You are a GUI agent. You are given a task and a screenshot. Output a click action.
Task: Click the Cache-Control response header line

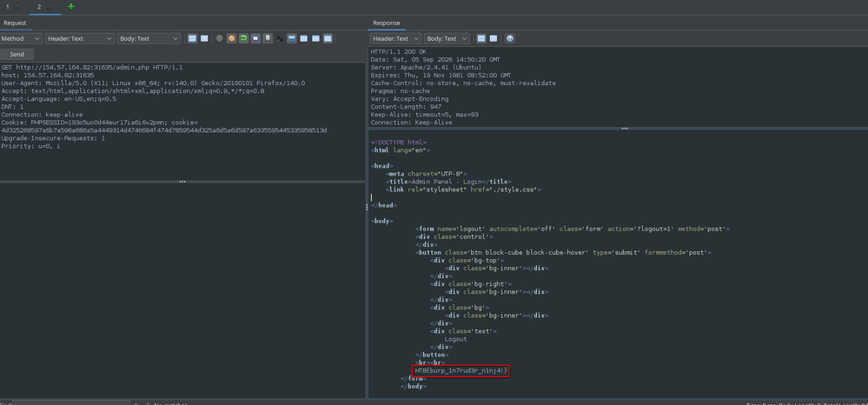click(x=463, y=83)
